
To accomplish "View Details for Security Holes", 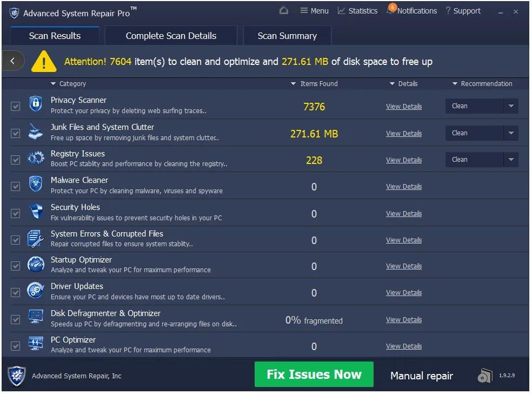I will coord(404,214).
